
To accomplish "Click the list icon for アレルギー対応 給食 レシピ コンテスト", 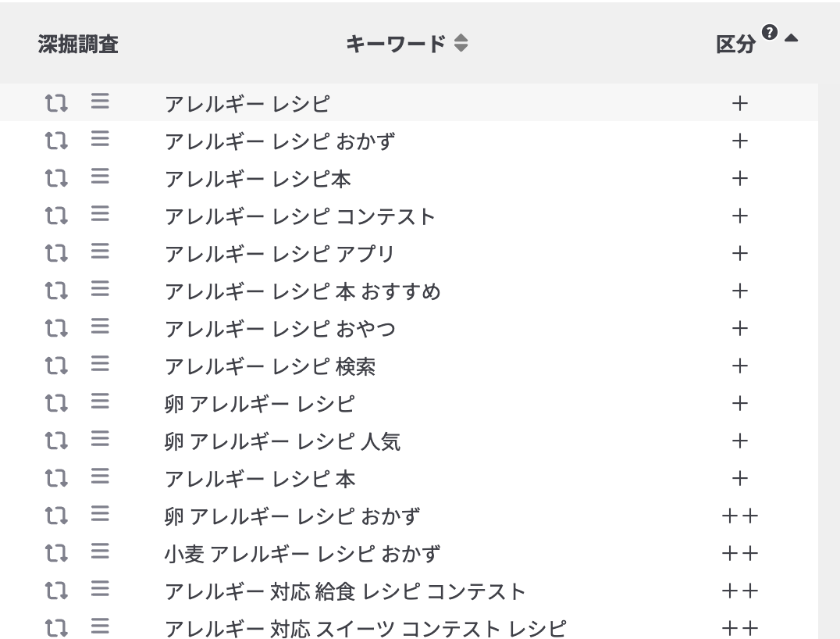I will point(100,590).
